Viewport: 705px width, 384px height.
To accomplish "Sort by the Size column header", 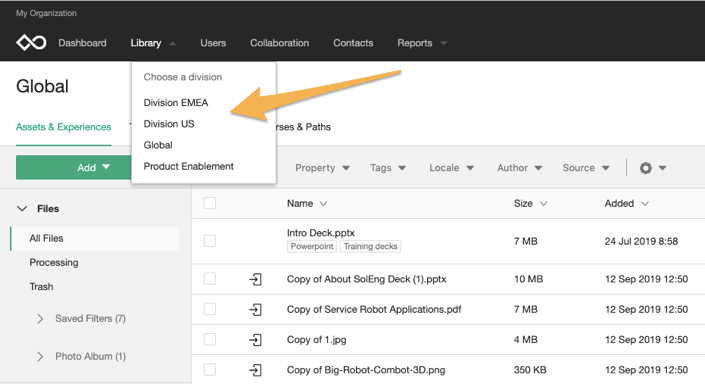I will click(530, 203).
